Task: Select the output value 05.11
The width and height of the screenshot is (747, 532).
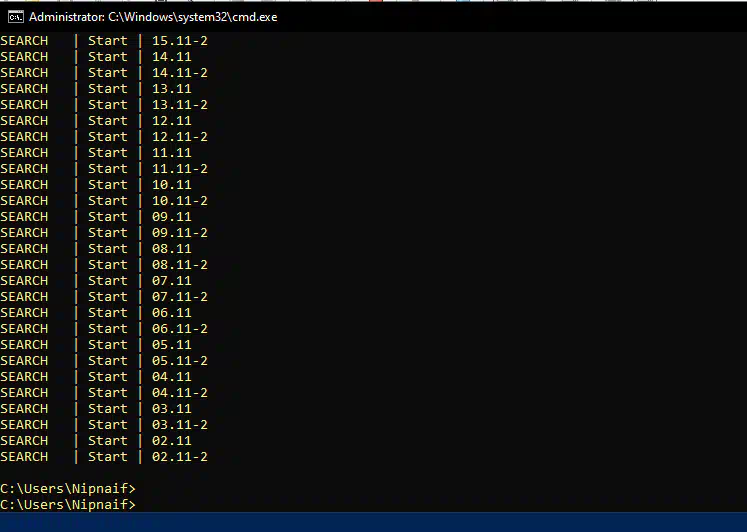Action: tap(172, 345)
